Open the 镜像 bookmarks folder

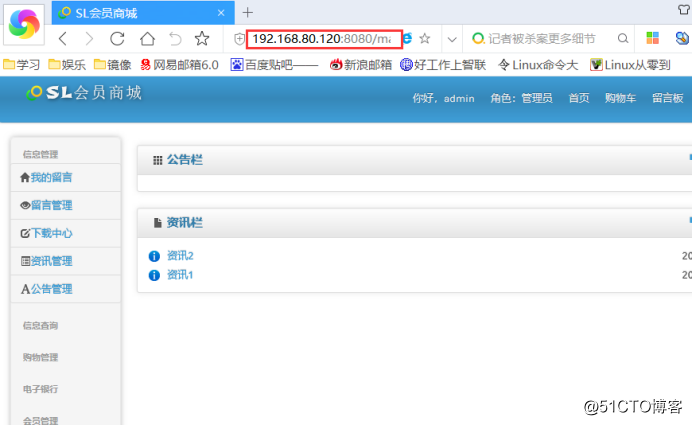pos(113,65)
